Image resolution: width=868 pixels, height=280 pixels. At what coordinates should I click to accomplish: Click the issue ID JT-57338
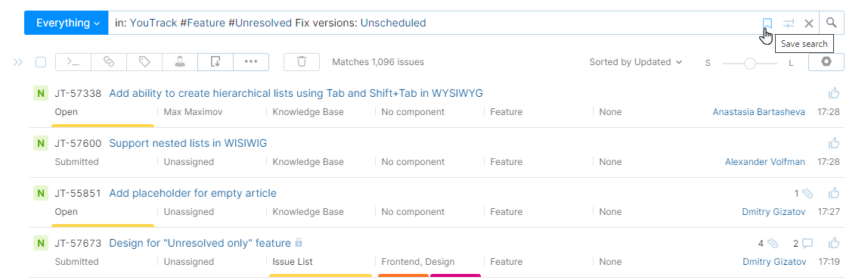point(78,94)
